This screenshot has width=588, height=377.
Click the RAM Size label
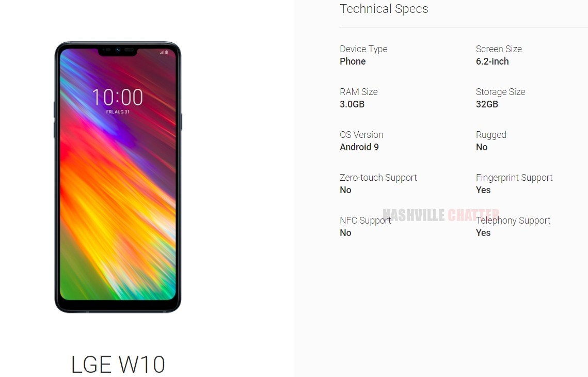tap(358, 92)
